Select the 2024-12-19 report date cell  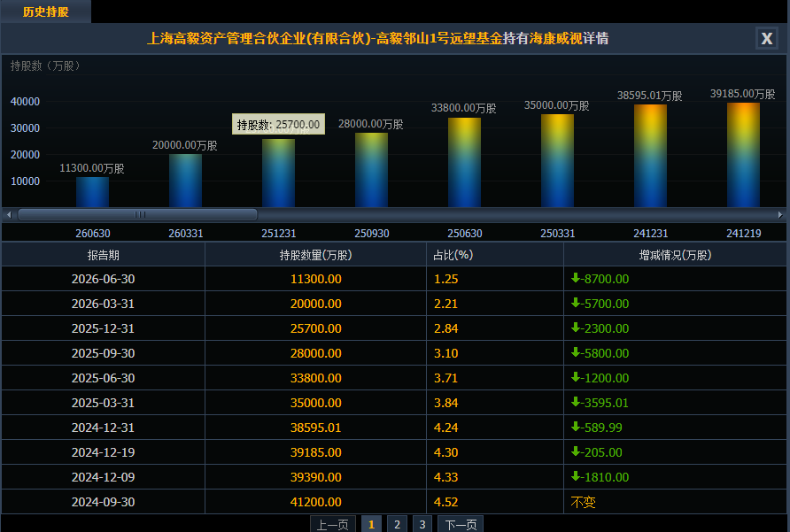point(104,452)
